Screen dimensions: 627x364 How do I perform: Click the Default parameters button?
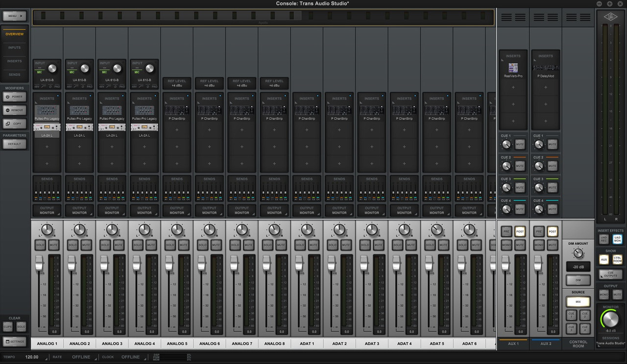(x=15, y=144)
